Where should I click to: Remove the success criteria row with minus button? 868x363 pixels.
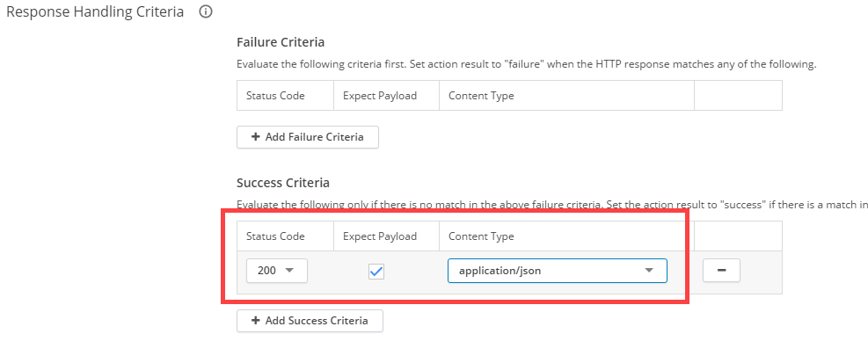[x=721, y=271]
